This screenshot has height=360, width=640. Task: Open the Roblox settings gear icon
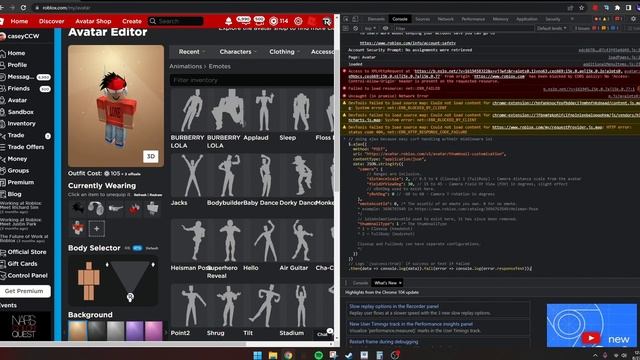pos(298,21)
